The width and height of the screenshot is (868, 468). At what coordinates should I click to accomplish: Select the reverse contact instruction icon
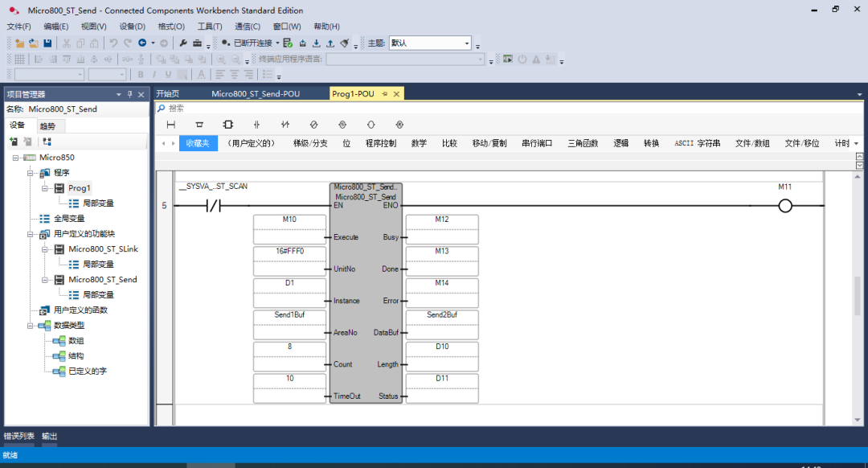(x=285, y=125)
